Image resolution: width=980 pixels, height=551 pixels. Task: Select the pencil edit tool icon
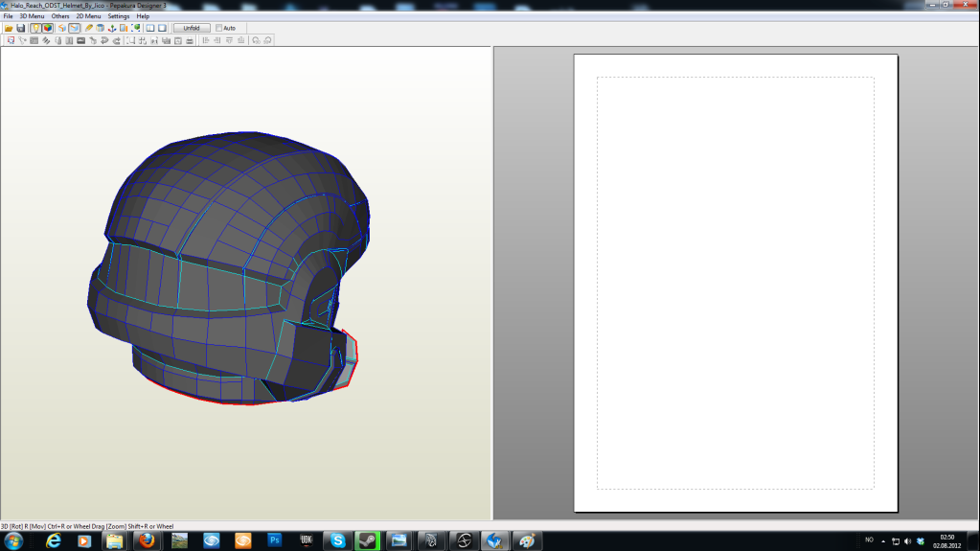coord(89,28)
